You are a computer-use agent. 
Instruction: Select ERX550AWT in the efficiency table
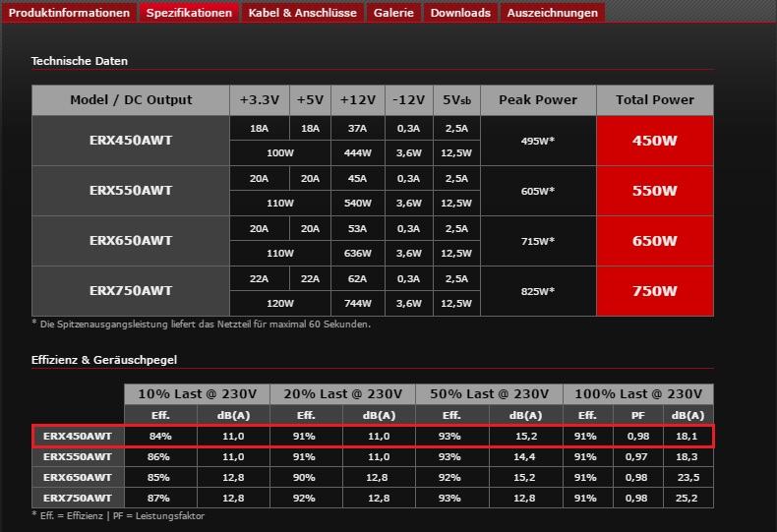(78, 456)
